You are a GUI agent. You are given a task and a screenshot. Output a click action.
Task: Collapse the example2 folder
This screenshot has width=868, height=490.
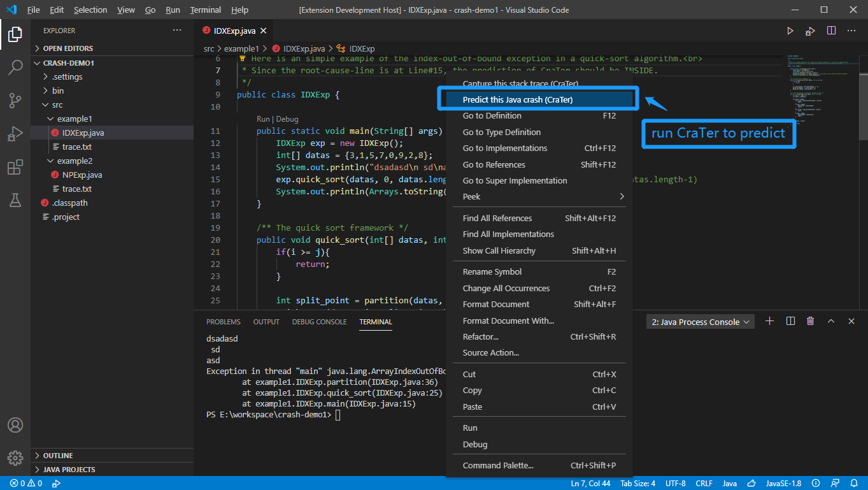(x=112, y=161)
